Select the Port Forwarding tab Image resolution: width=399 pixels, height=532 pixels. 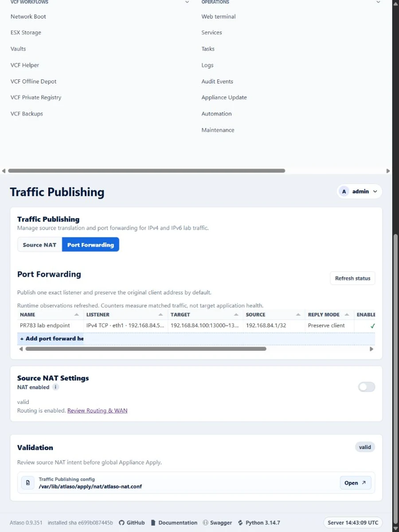[90, 245]
